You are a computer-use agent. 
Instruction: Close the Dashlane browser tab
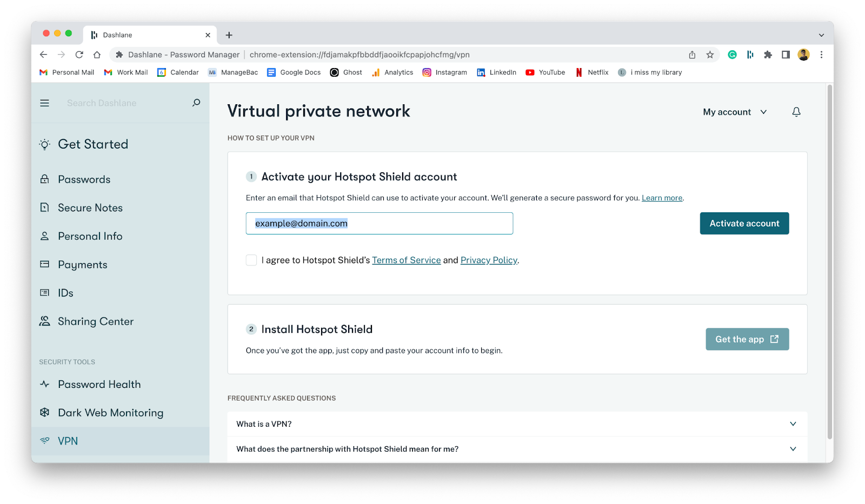click(208, 35)
